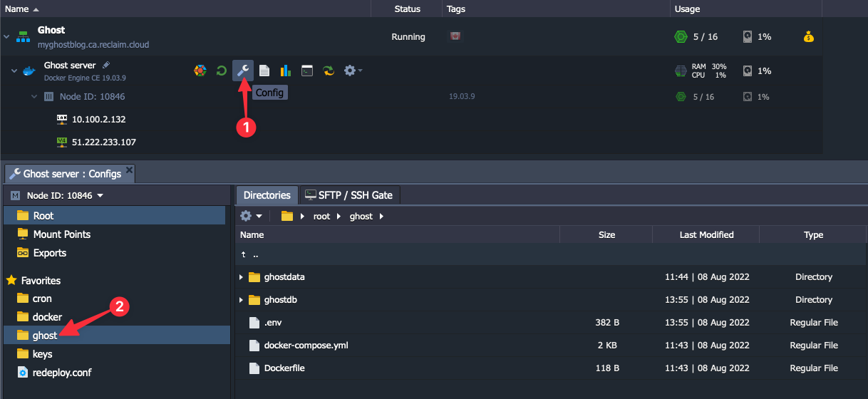This screenshot has width=868, height=399.
Task: Sort files by Type column
Action: tap(813, 234)
